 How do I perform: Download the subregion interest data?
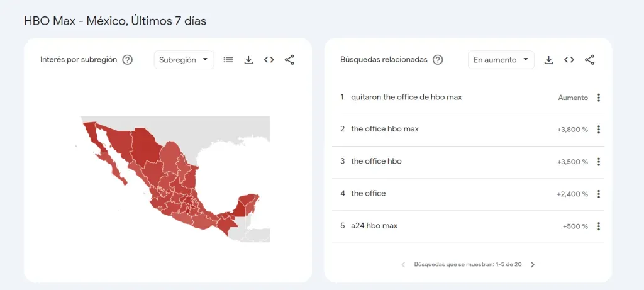pyautogui.click(x=248, y=60)
